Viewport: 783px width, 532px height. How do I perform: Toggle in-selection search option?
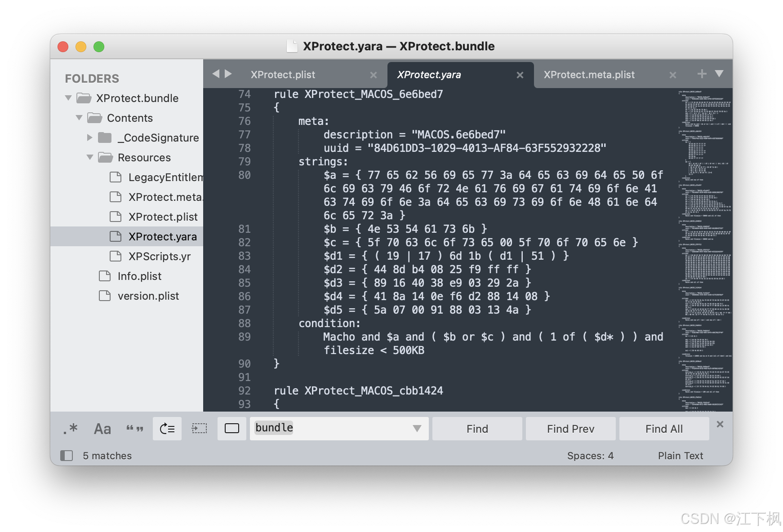[x=199, y=429]
